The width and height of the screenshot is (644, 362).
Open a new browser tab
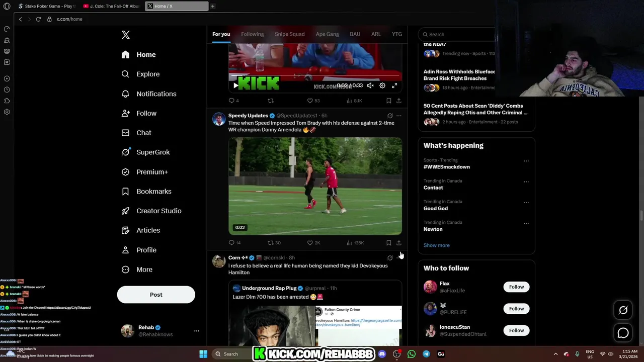pyautogui.click(x=213, y=6)
